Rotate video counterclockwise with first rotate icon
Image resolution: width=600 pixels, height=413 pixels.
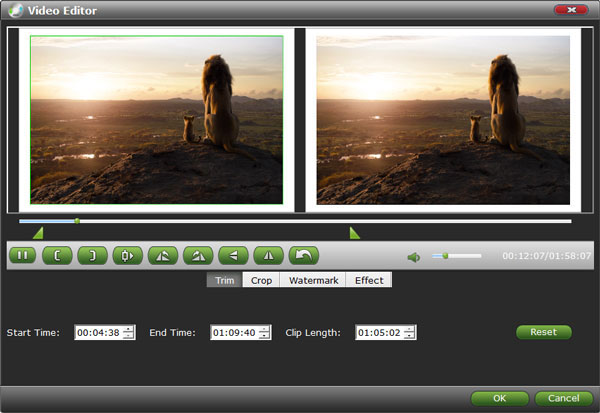(x=163, y=255)
